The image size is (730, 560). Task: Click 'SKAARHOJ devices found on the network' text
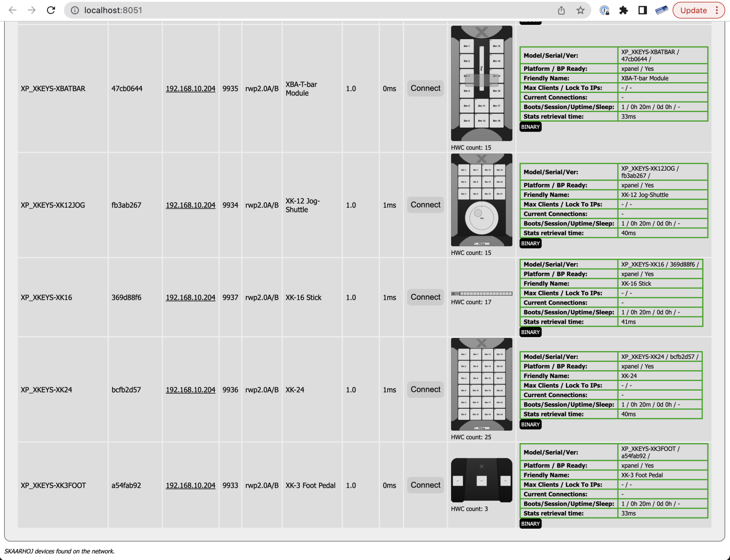pos(60,551)
